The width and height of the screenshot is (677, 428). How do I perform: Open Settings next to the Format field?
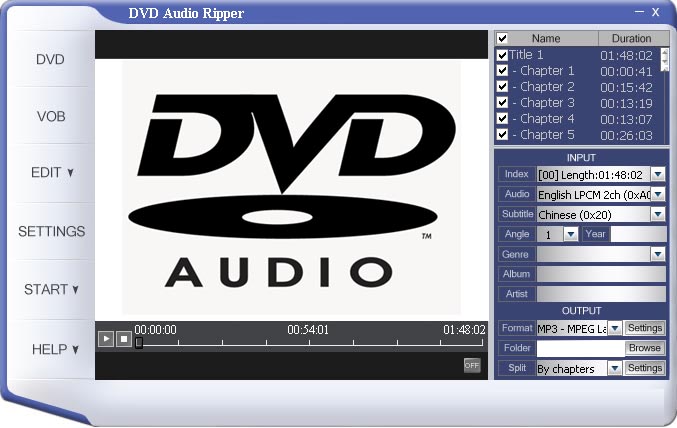click(x=645, y=328)
